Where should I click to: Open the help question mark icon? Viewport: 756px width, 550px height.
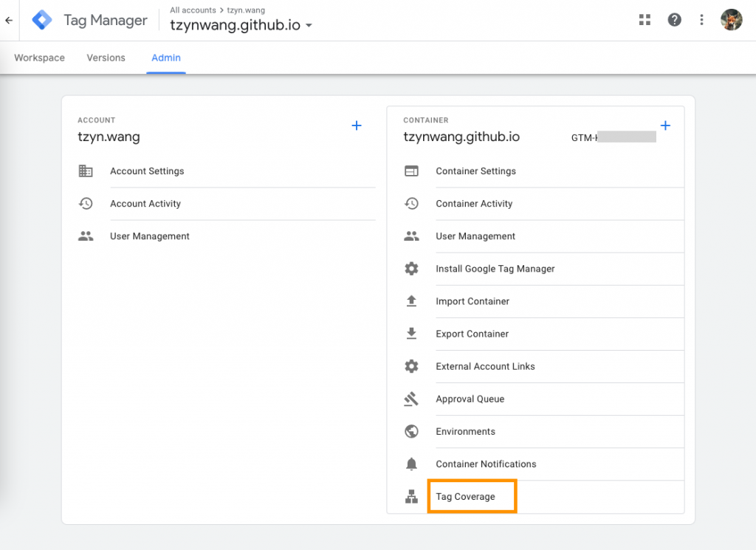[674, 20]
